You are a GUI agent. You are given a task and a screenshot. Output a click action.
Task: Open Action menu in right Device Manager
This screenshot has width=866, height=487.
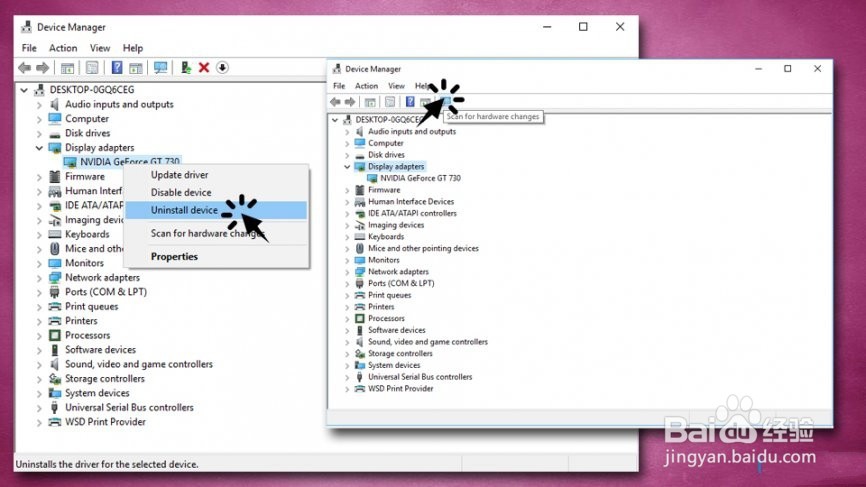click(366, 86)
